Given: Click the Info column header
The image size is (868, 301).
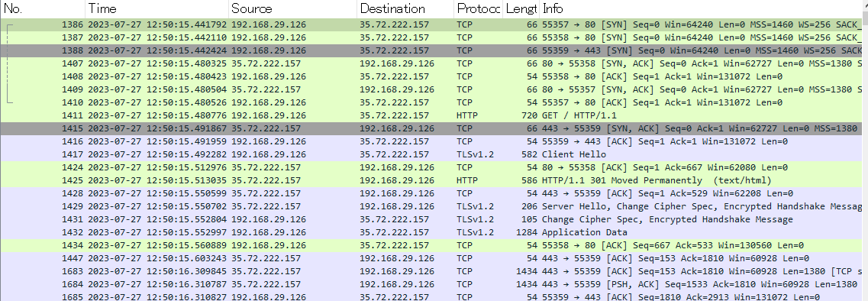Looking at the screenshot, I should tap(701, 8).
